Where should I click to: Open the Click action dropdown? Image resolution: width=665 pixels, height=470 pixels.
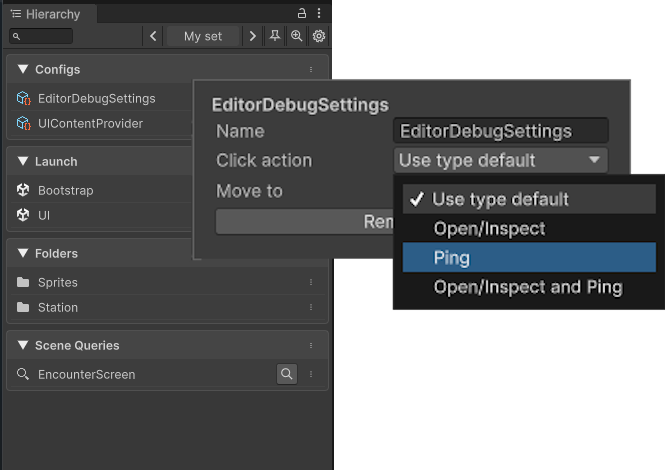501,160
